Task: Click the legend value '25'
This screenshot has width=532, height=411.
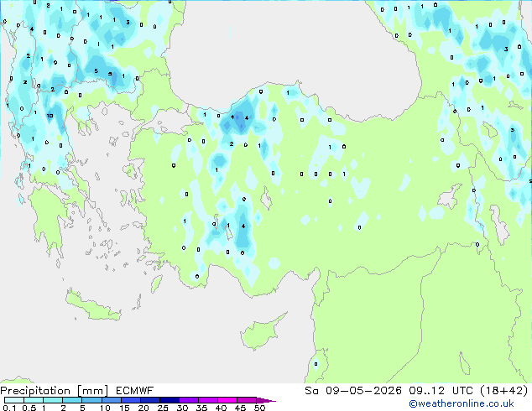Action: click(163, 408)
